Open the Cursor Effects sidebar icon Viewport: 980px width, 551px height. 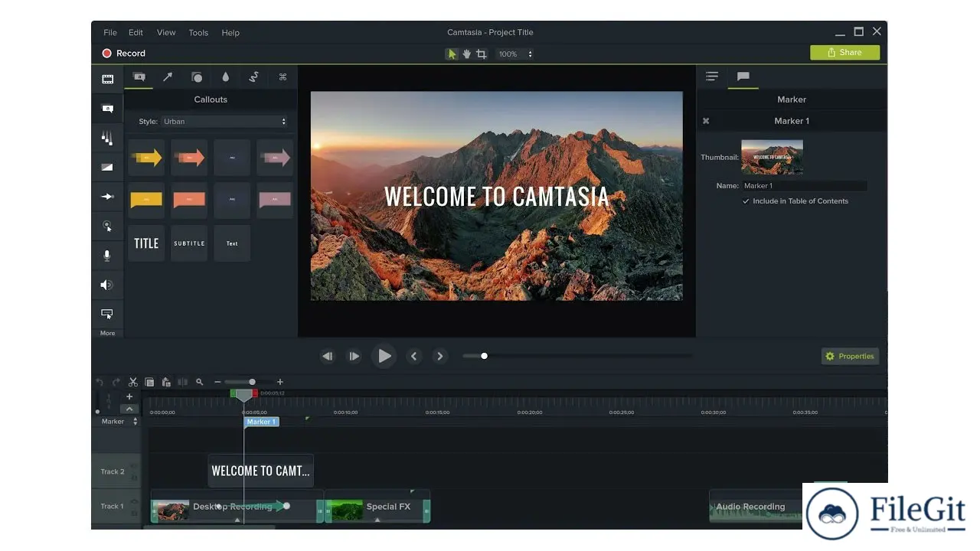point(107,226)
